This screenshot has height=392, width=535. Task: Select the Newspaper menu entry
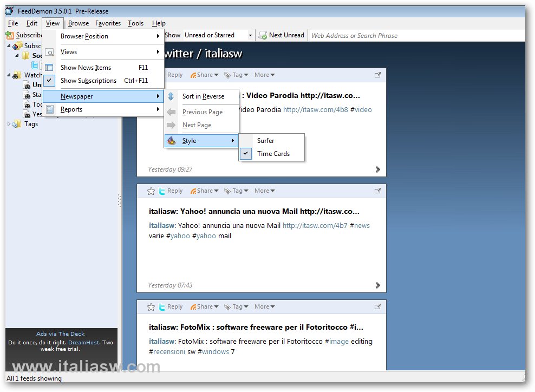(103, 96)
